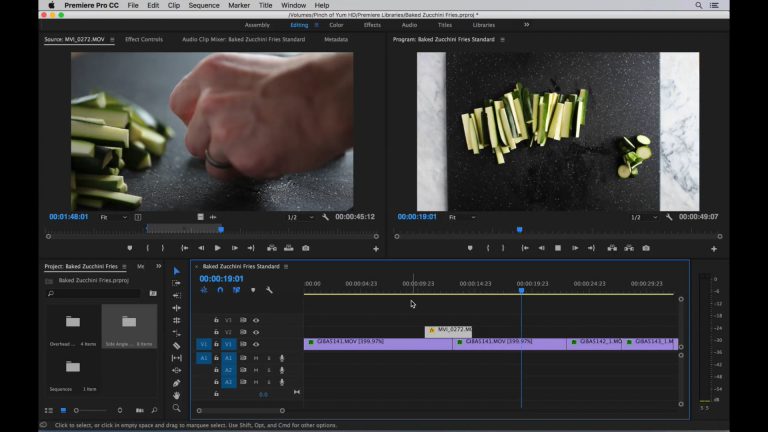768x432 pixels.
Task: Click Extract button in Program monitor
Action: tap(629, 248)
